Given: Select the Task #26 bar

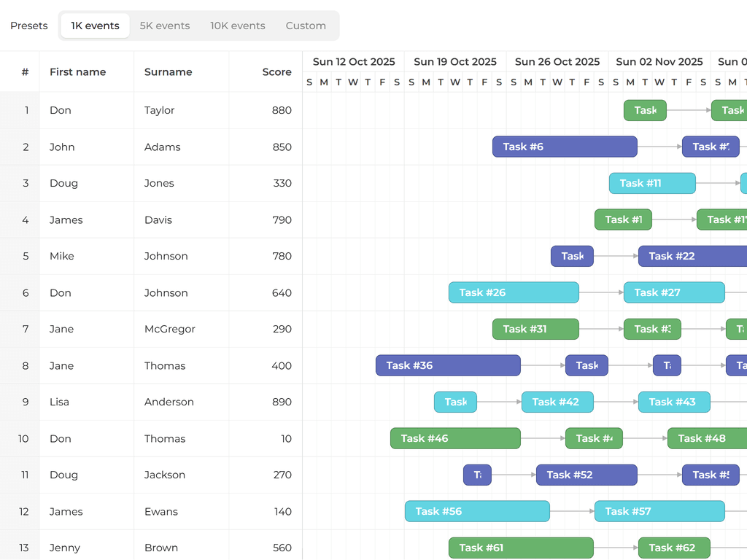Looking at the screenshot, I should pos(514,292).
